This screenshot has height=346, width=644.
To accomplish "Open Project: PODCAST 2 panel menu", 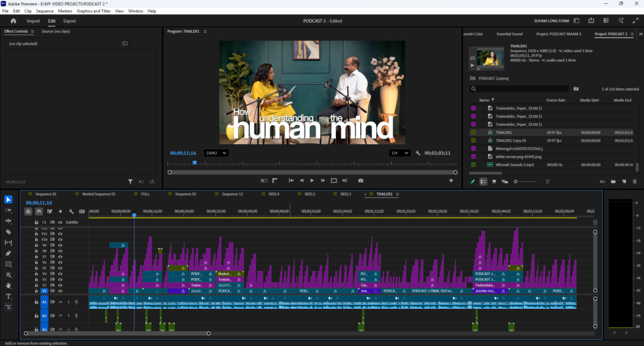I will click(632, 34).
